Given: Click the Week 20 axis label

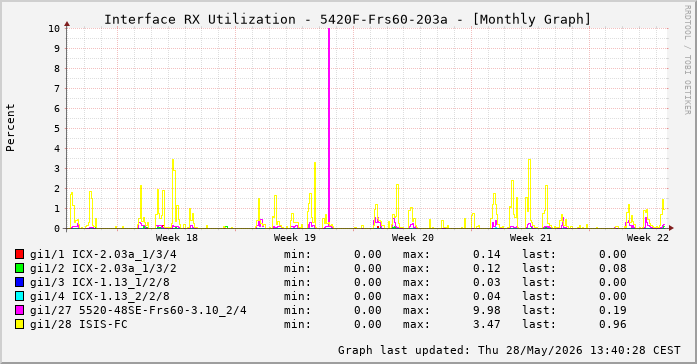Looking at the screenshot, I should pos(413,238).
